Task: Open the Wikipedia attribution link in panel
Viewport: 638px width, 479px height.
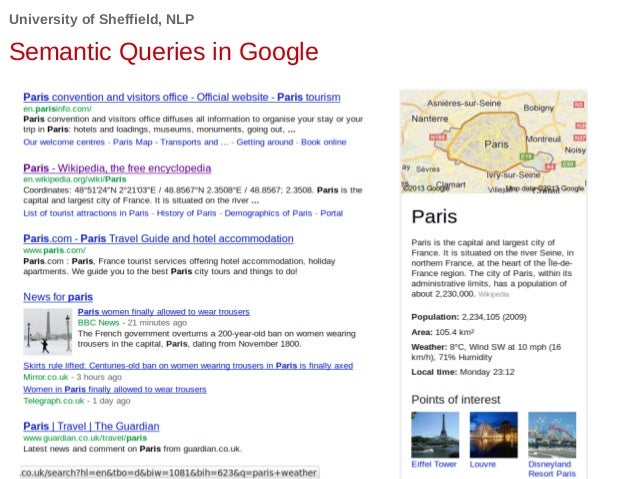Action: point(494,294)
